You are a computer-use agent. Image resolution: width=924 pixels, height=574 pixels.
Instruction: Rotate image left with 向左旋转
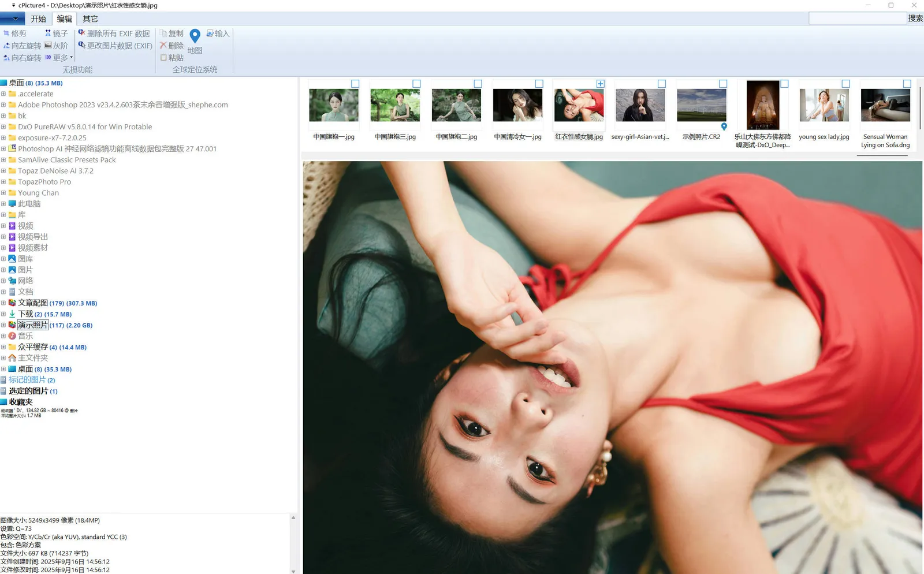[x=7, y=46]
